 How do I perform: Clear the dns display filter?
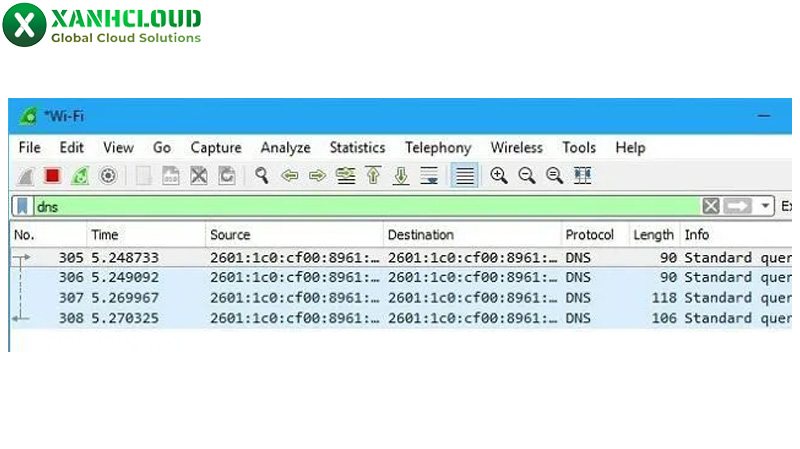(x=710, y=206)
